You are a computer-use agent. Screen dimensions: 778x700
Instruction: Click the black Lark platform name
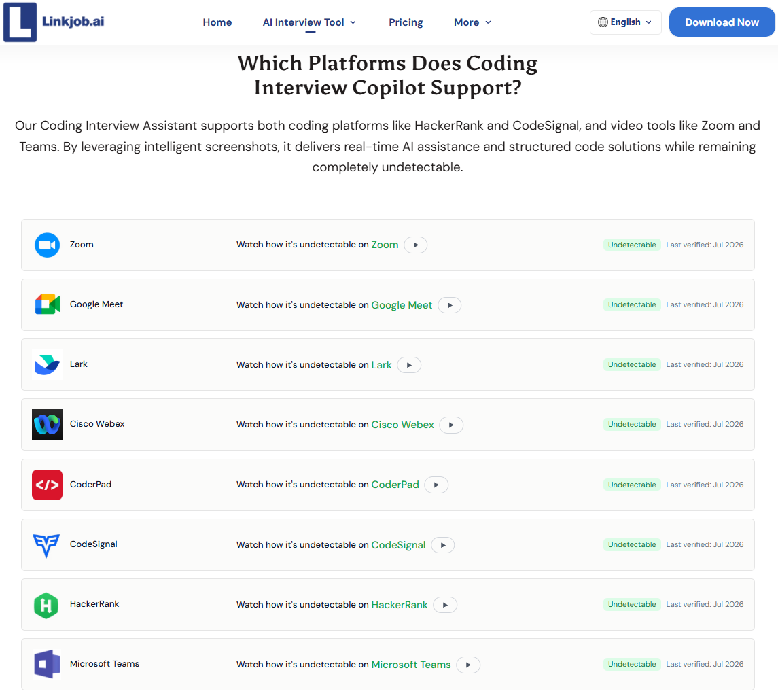coord(78,364)
